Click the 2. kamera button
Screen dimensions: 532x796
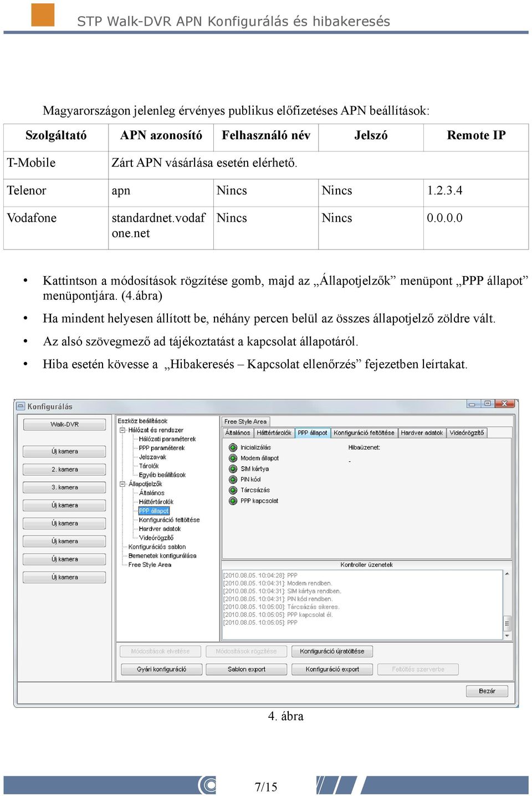(x=64, y=470)
